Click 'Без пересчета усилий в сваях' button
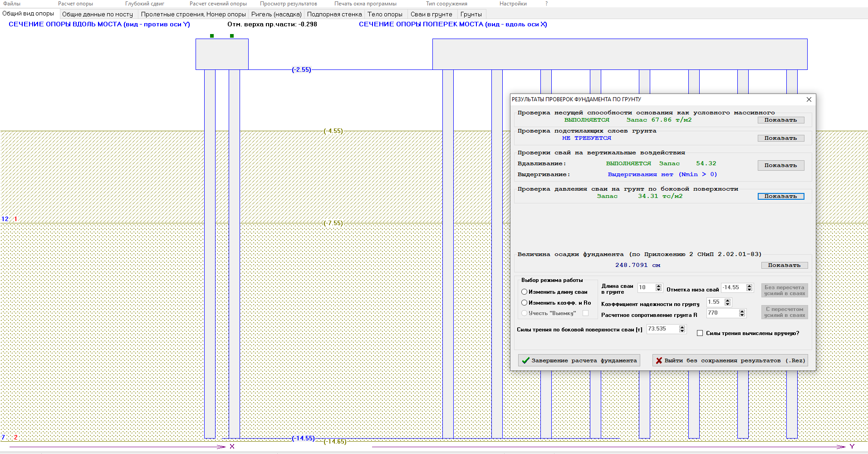The image size is (868, 454). coord(785,291)
